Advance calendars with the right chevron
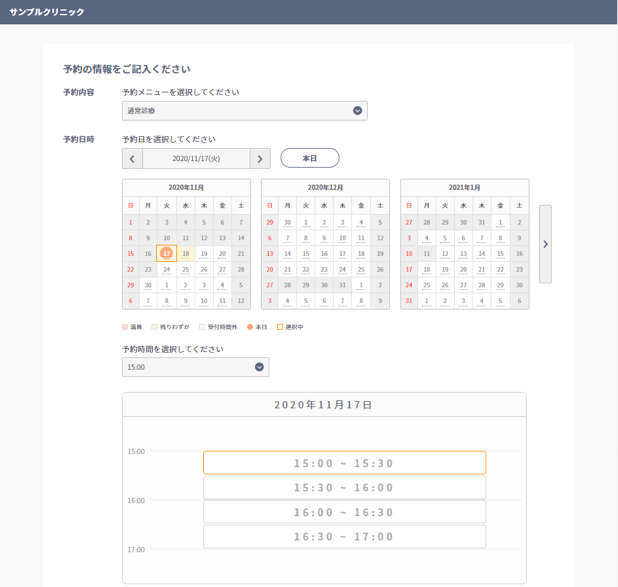Viewport: 618px width, 587px height. (545, 244)
